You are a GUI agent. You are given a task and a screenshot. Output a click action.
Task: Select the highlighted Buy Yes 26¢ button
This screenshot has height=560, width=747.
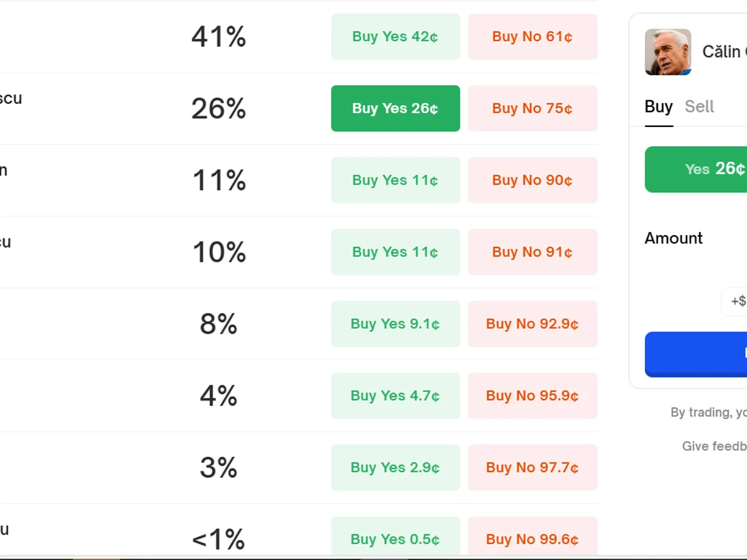pos(395,108)
